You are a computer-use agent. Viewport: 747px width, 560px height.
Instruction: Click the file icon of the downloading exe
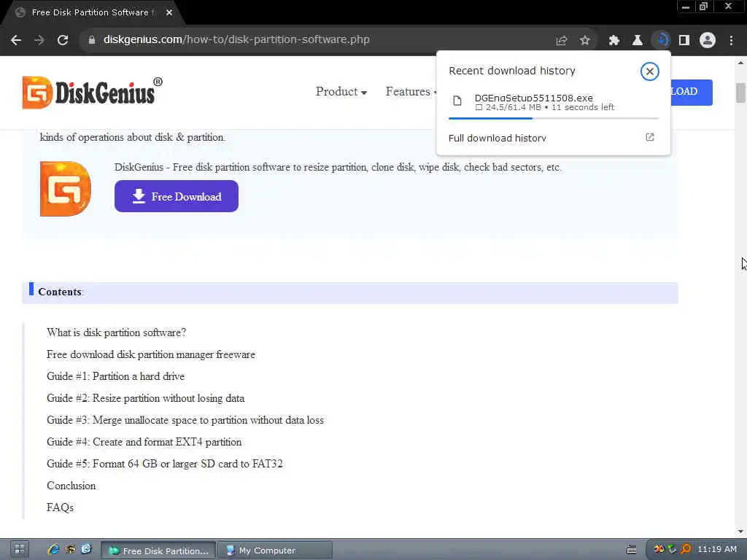pyautogui.click(x=457, y=101)
